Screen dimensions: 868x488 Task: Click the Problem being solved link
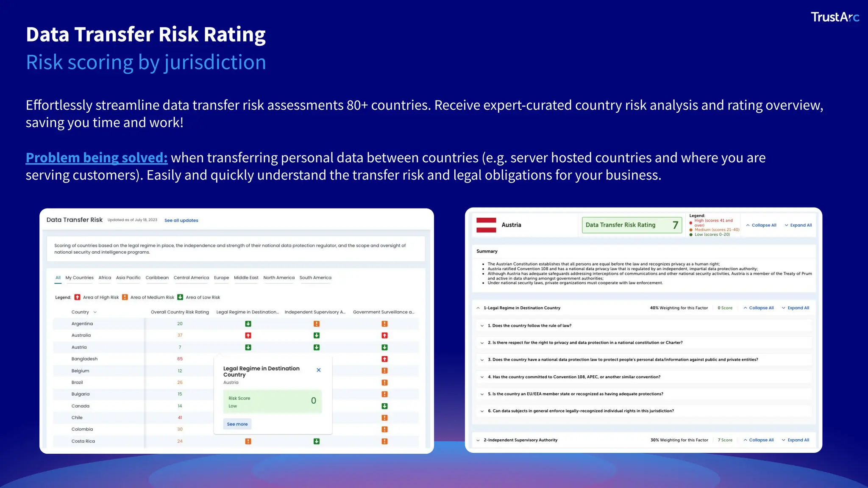click(97, 158)
